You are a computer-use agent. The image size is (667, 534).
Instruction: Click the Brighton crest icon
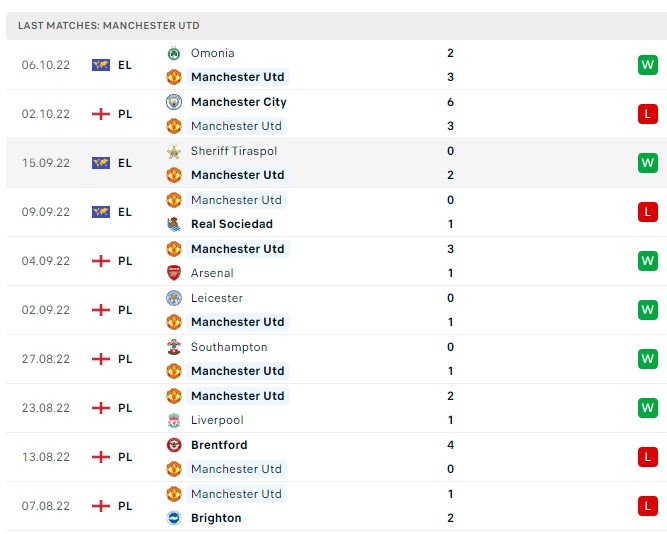point(173,518)
